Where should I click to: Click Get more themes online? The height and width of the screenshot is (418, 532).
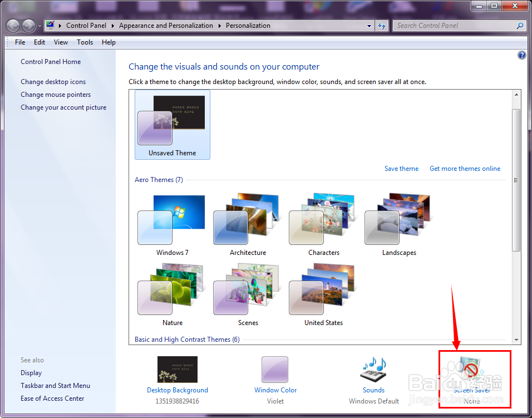(x=465, y=169)
